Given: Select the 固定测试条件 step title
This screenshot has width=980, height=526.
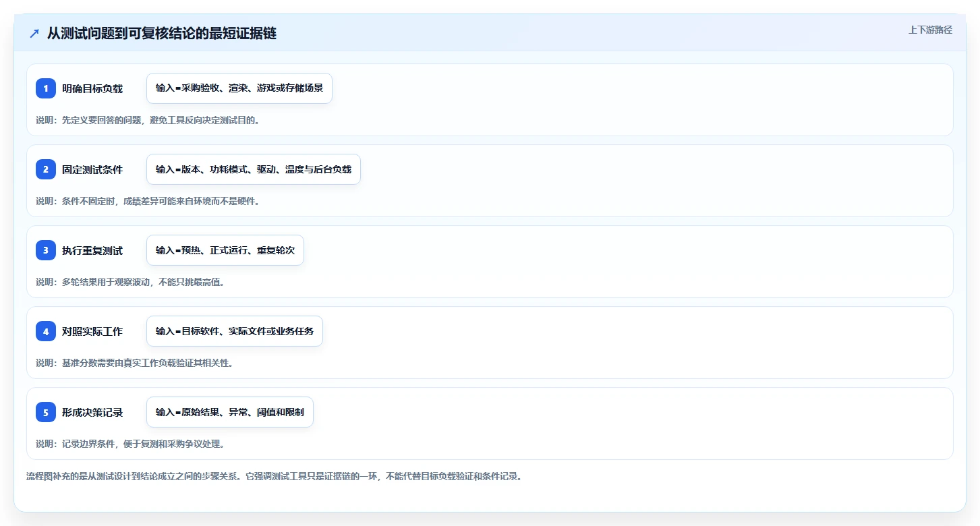Looking at the screenshot, I should 92,169.
